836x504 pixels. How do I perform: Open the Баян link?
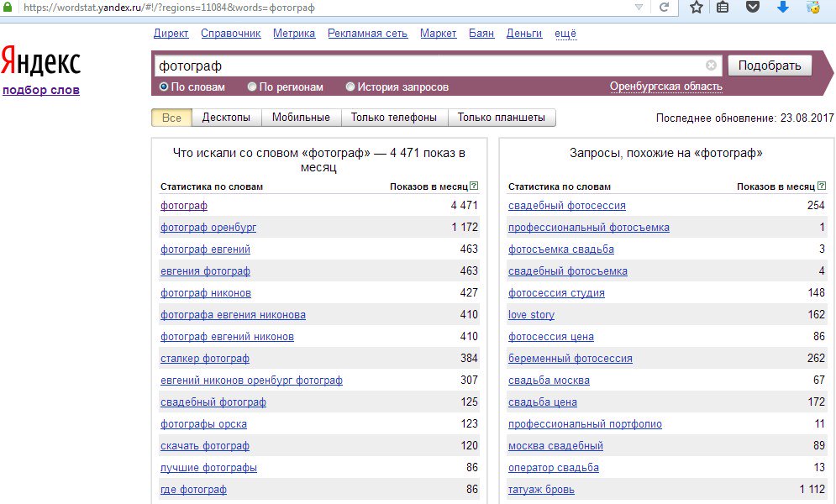tap(481, 34)
